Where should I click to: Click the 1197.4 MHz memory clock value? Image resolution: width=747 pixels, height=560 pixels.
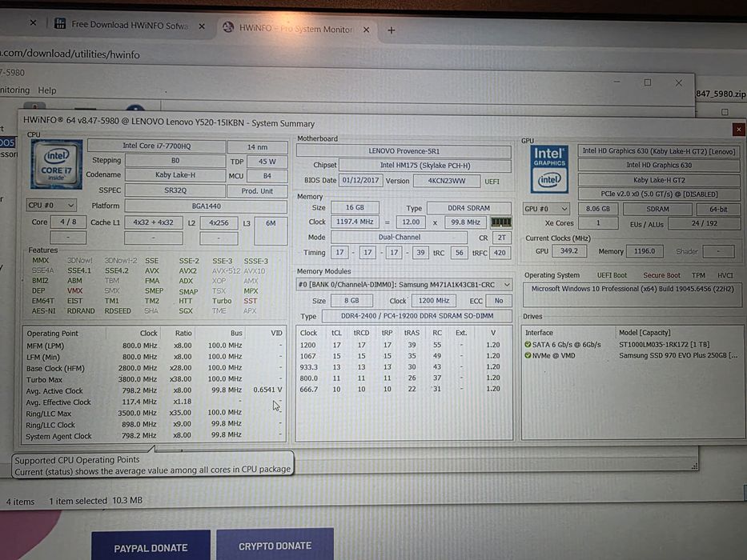355,222
